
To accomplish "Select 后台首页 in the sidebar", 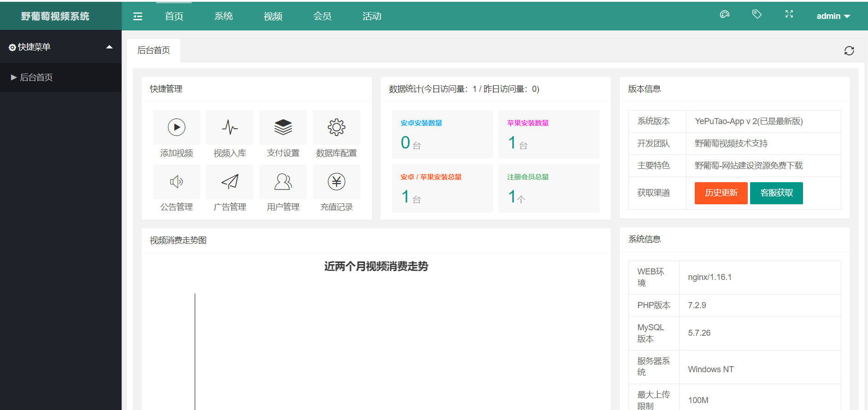I will coord(61,77).
